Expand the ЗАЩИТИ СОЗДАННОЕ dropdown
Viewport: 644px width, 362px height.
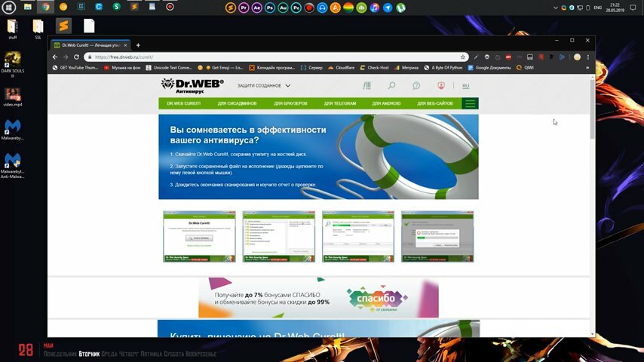pos(264,85)
